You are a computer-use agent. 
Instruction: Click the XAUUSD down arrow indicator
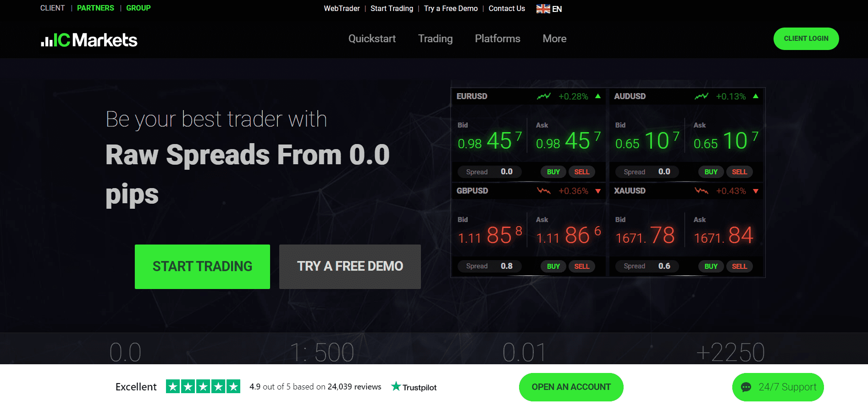click(x=756, y=191)
